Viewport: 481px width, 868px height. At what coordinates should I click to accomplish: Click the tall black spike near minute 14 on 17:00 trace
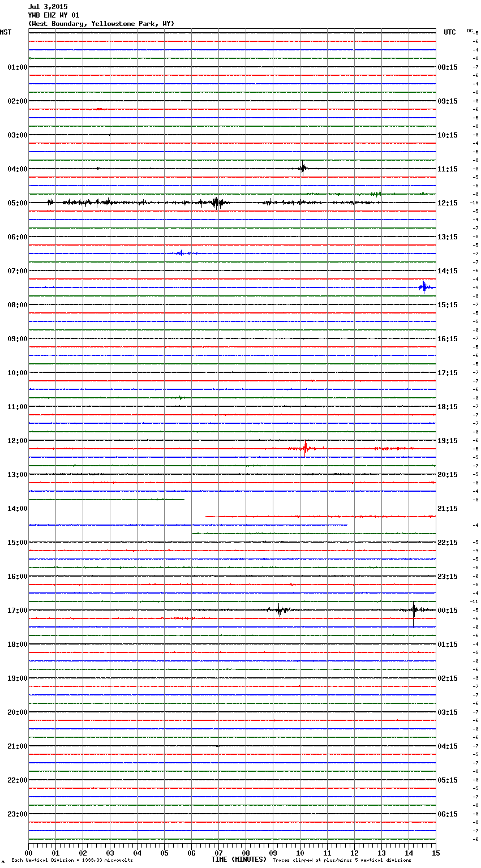click(x=414, y=613)
